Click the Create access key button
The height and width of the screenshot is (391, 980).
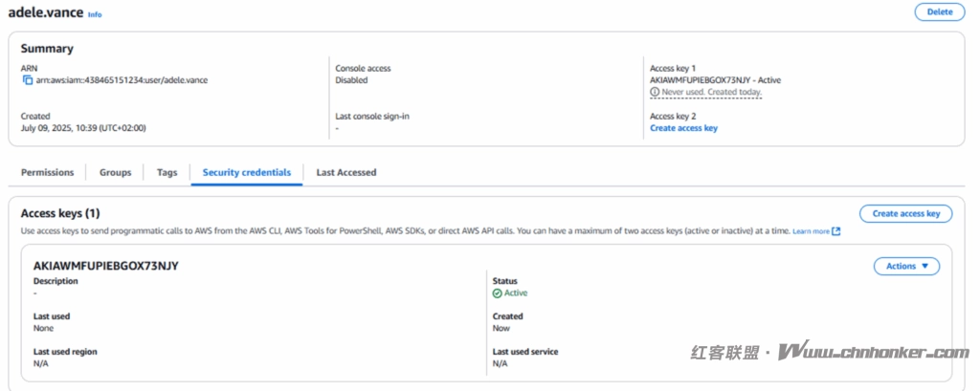pos(905,213)
